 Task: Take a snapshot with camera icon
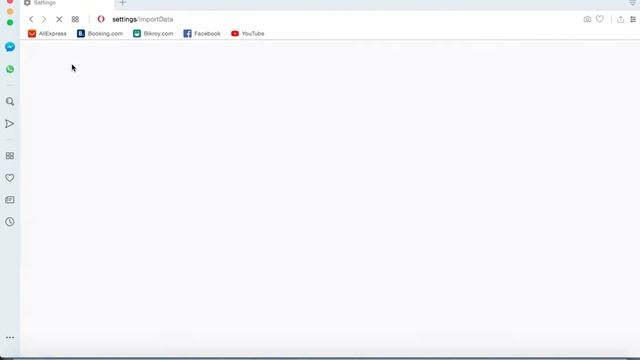click(x=587, y=19)
